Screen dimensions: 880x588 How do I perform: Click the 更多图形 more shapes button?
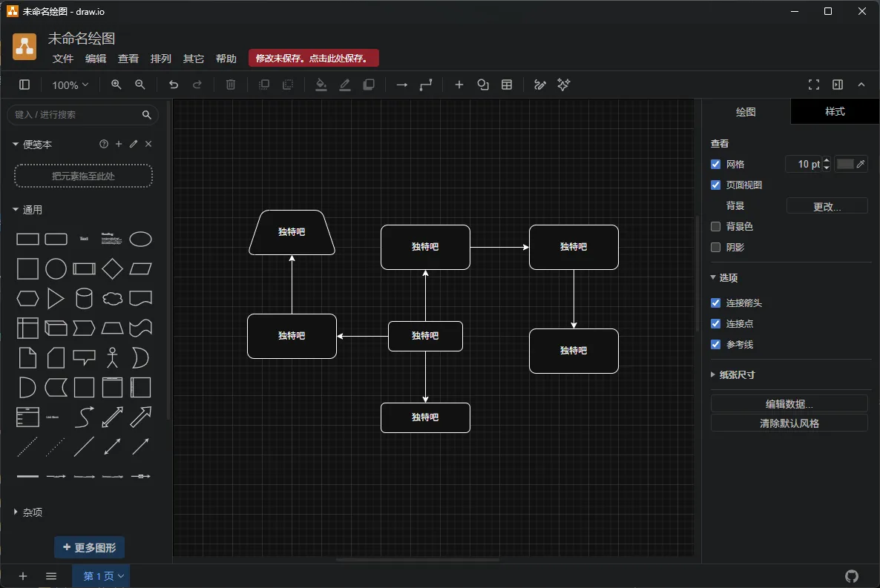click(89, 548)
